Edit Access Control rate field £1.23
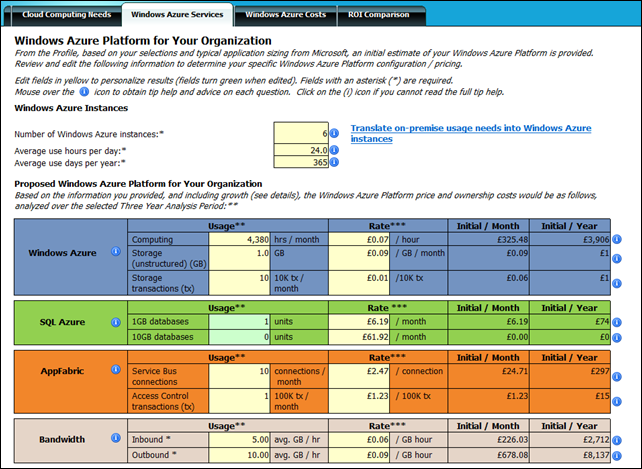The width and height of the screenshot is (642, 469). [x=359, y=401]
